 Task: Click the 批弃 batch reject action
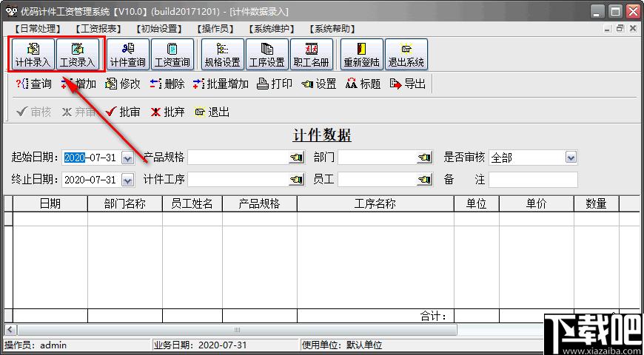[x=167, y=112]
